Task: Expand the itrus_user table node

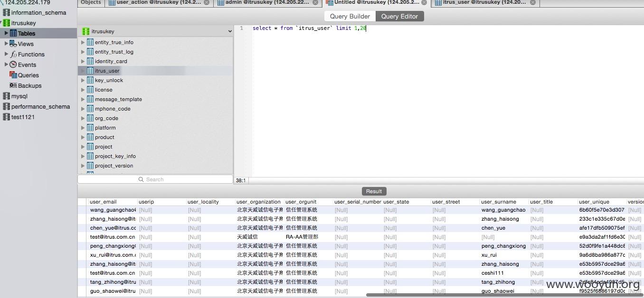Action: click(83, 71)
